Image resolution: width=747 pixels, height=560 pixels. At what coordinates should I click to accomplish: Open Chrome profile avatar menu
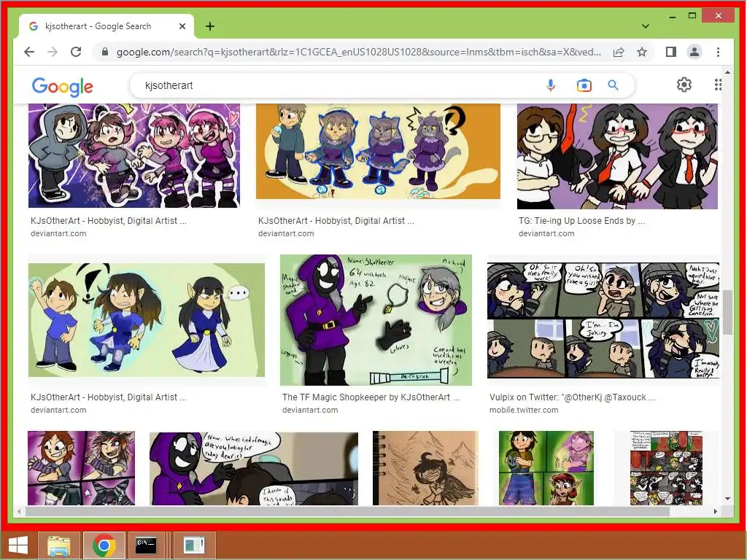click(694, 52)
